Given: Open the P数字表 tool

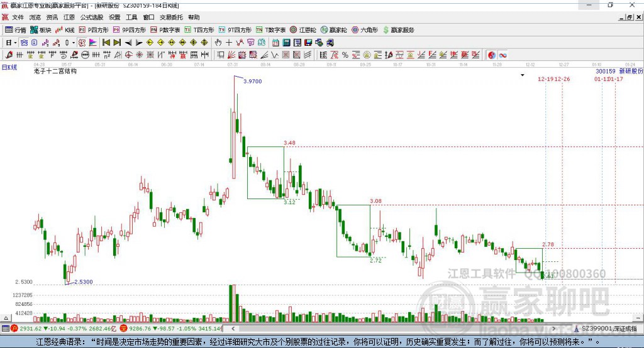Looking at the screenshot, I should tap(165, 30).
